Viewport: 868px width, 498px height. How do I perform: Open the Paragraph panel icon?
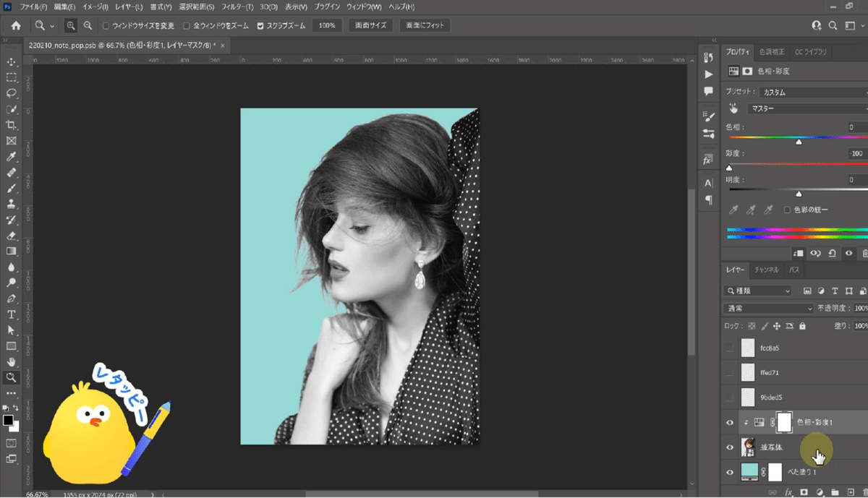[709, 200]
